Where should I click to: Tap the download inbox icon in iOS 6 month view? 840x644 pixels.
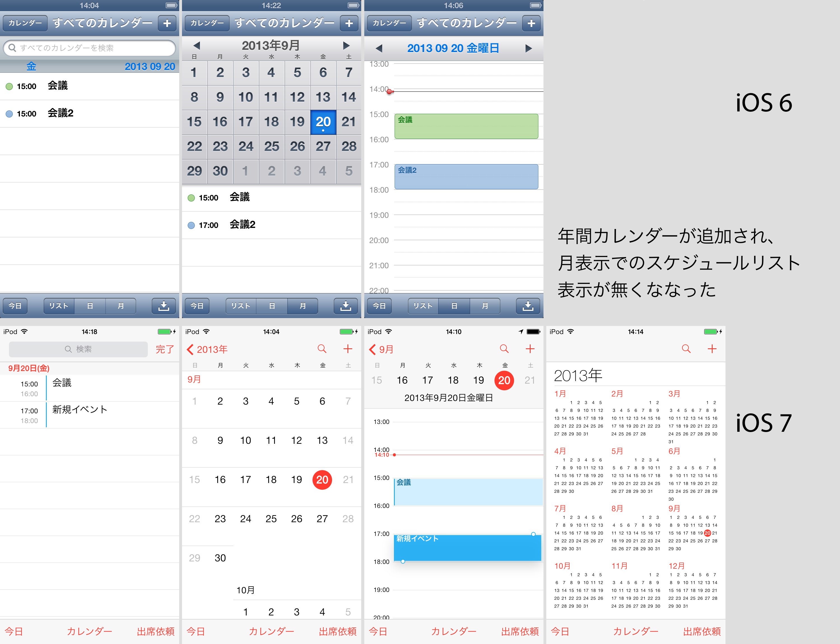pyautogui.click(x=346, y=306)
